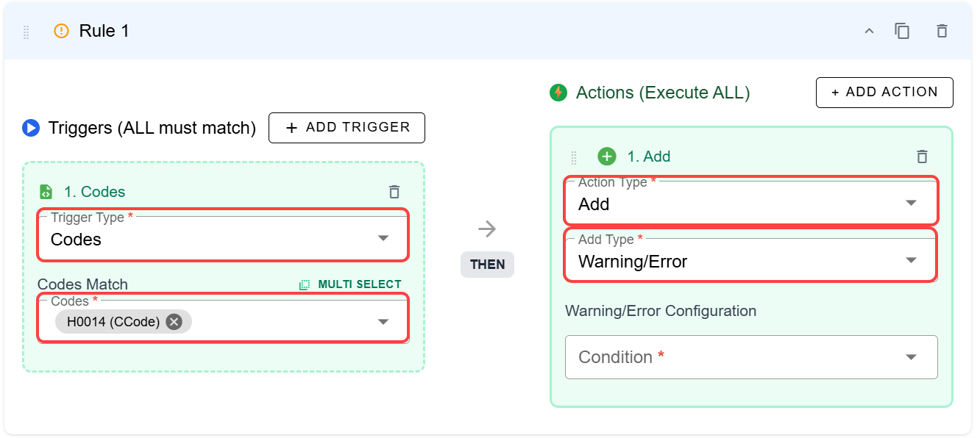Viewport: 980px width, 438px height.
Task: Open the Codes dropdown arrow
Action: (x=383, y=321)
